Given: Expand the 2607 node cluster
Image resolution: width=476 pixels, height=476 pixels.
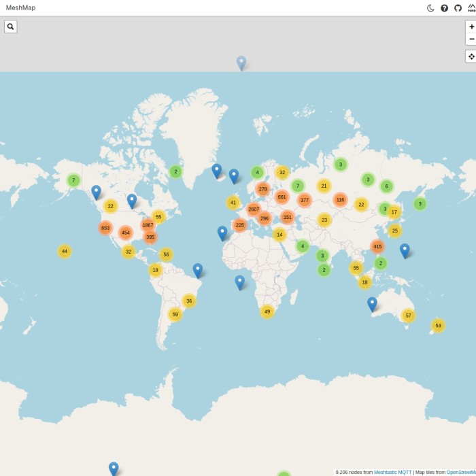Looking at the screenshot, I should [x=254, y=209].
